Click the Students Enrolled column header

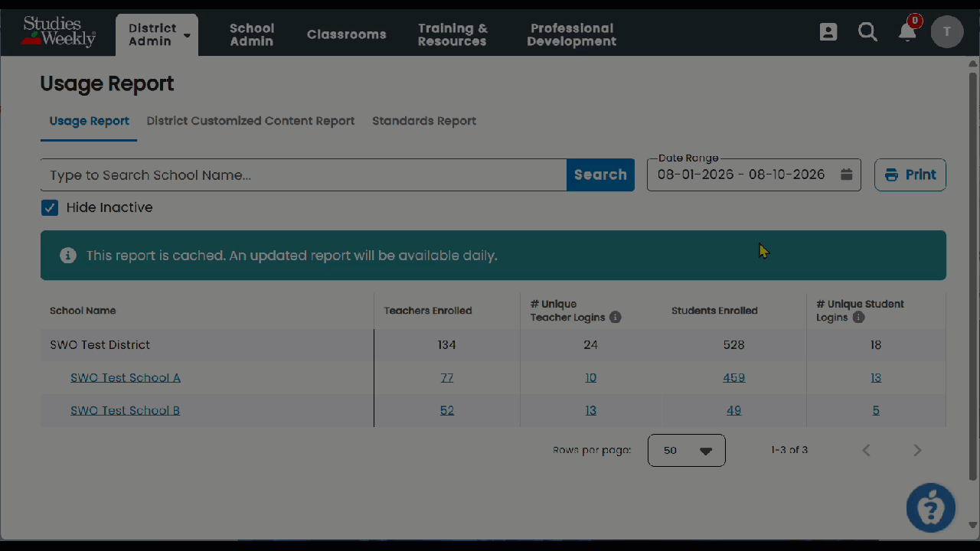(714, 311)
